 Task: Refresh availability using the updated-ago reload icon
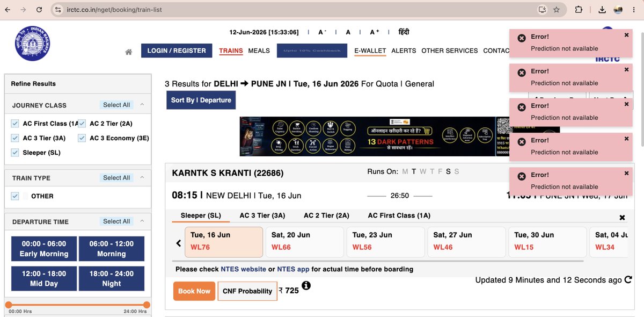tap(628, 280)
